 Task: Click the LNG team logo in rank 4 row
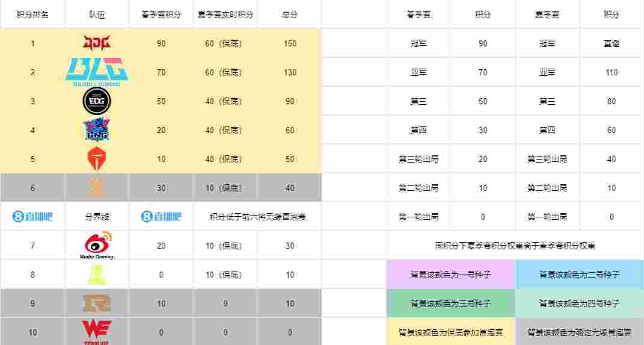[97, 129]
